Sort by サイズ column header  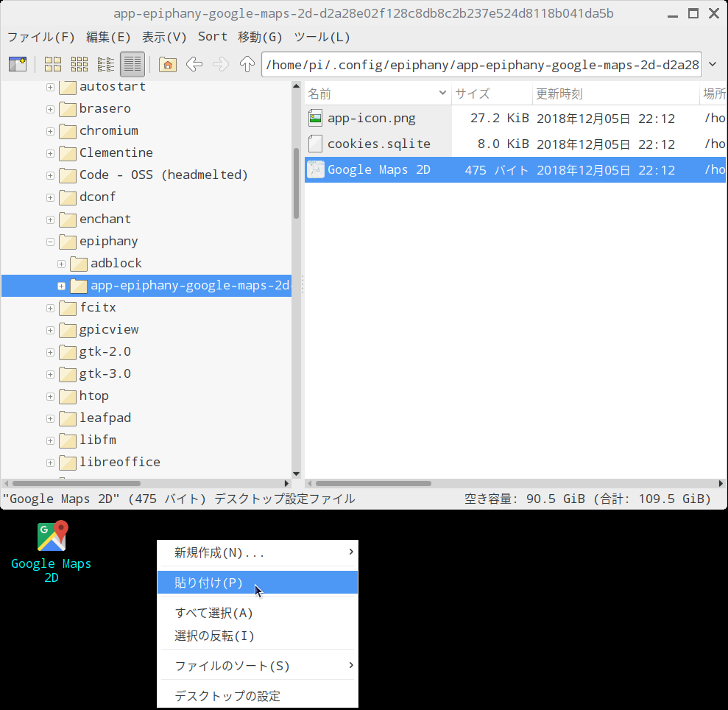point(492,94)
